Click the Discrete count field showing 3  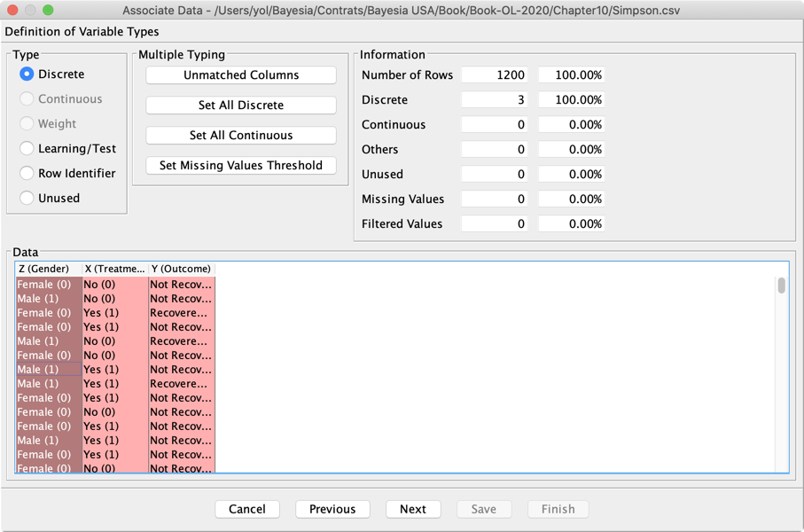[494, 100]
